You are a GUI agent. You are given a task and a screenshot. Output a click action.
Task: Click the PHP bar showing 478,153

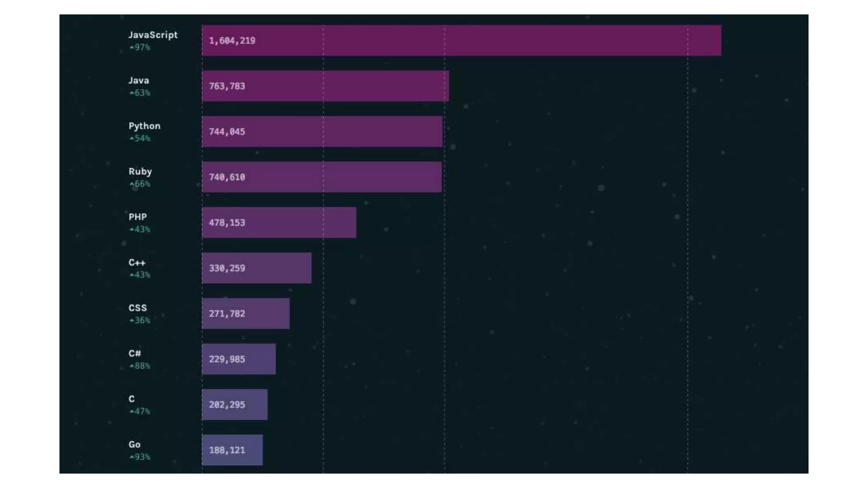pos(279,222)
